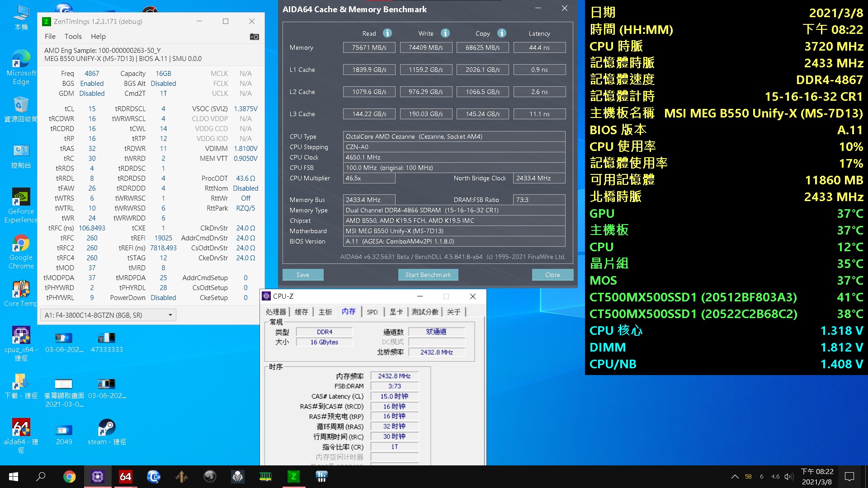
Task: Click Write info icon in AIDA64
Action: (x=445, y=33)
